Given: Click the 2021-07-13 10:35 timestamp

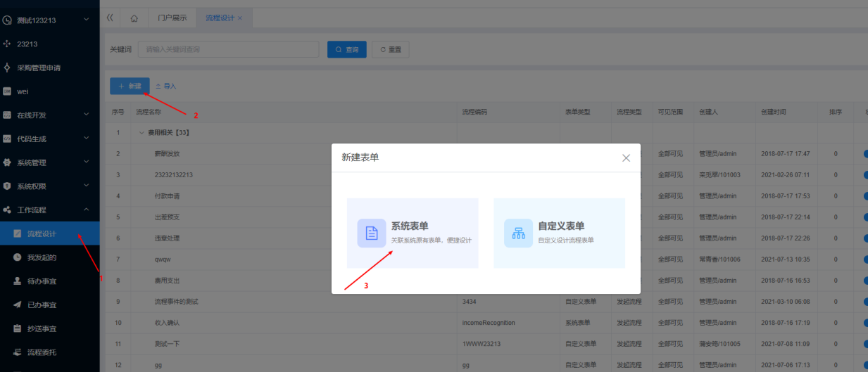Looking at the screenshot, I should pos(785,259).
